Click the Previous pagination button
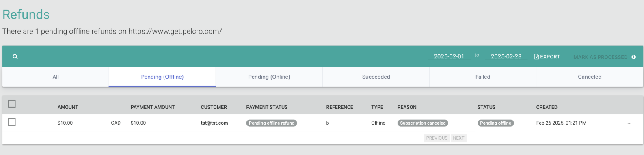 coord(437,138)
